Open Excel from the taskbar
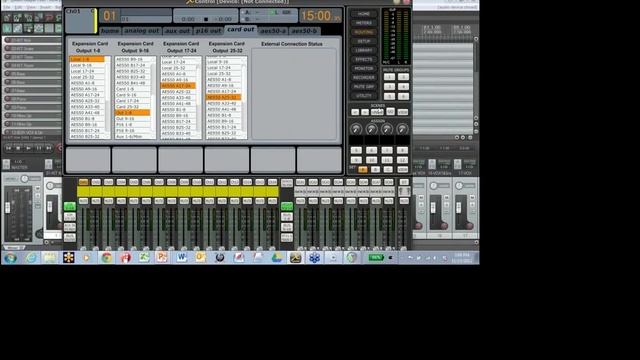 [x=144, y=258]
